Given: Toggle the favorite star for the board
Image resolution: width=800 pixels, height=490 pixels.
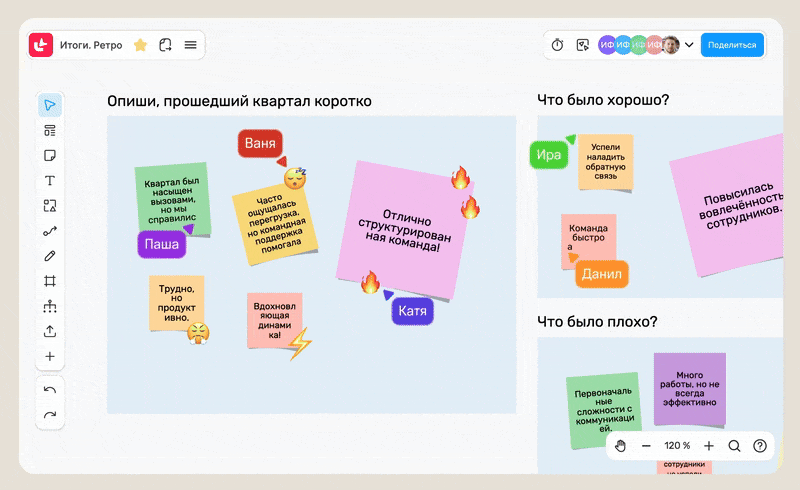Looking at the screenshot, I should 140,45.
